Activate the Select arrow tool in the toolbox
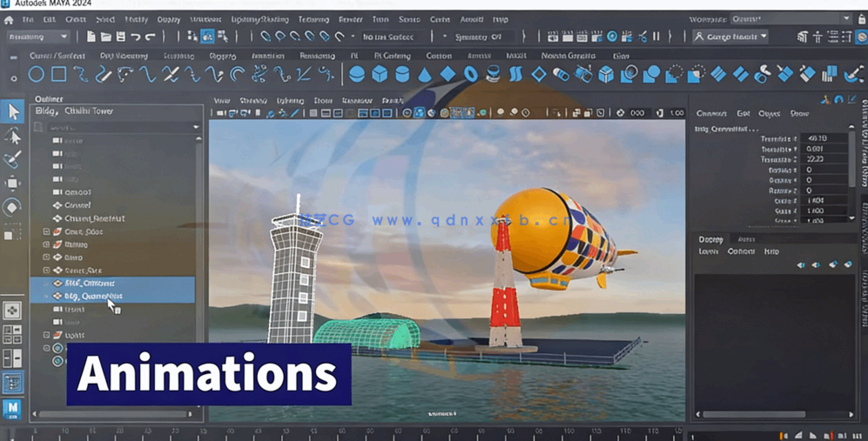868x441 pixels. click(x=13, y=111)
